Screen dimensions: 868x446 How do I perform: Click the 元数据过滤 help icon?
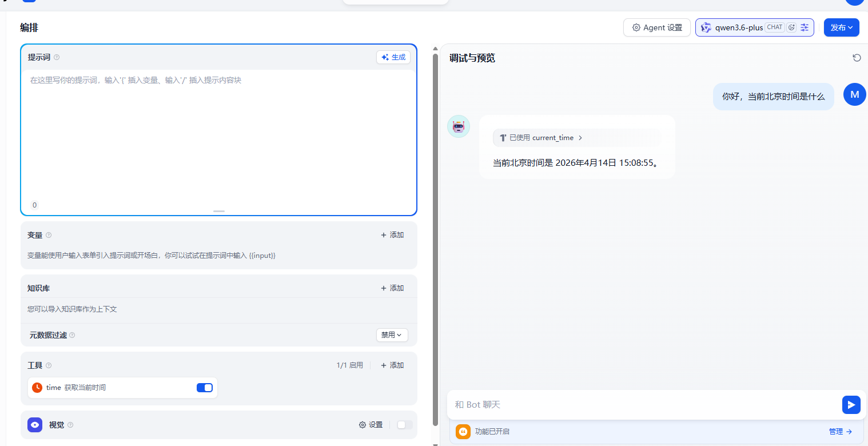(72, 335)
